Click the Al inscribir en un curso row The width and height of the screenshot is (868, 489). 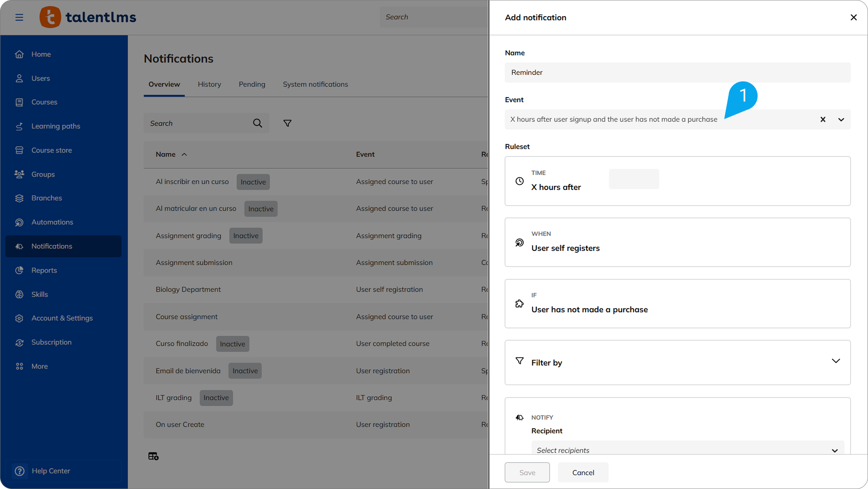tap(316, 182)
